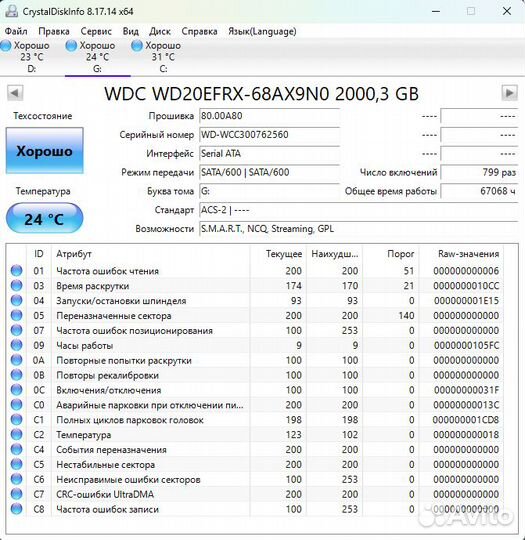
Task: Click the CrystalDiskInfo title bar icon
Action: pos(11,11)
